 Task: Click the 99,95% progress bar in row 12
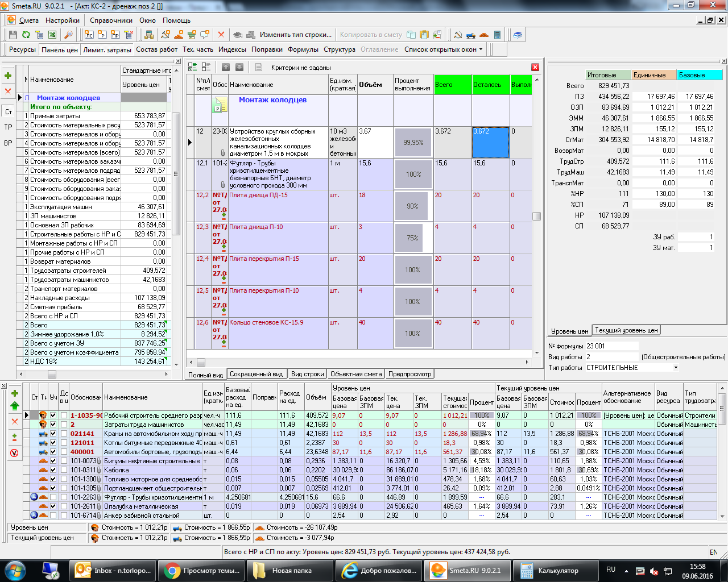click(413, 143)
